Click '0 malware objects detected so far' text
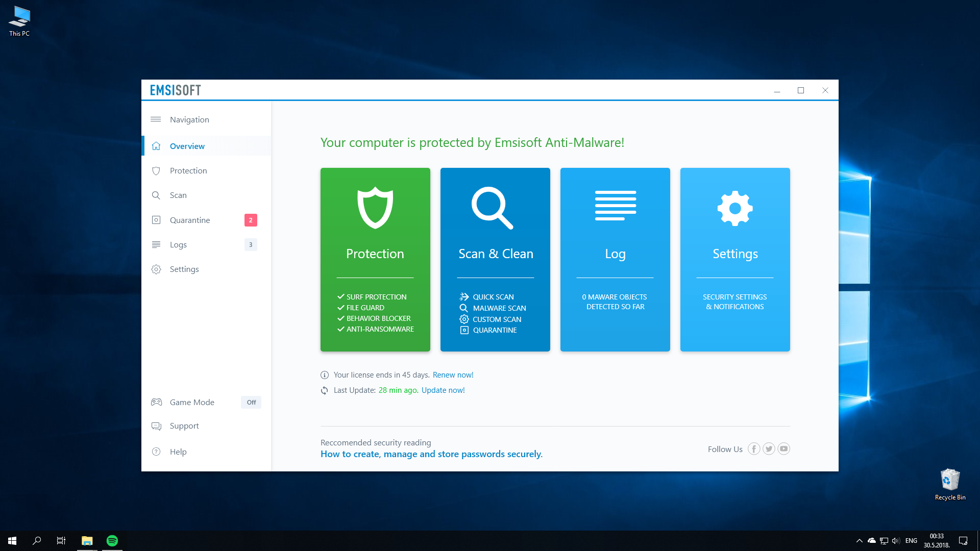This screenshot has width=980, height=551. [x=615, y=302]
